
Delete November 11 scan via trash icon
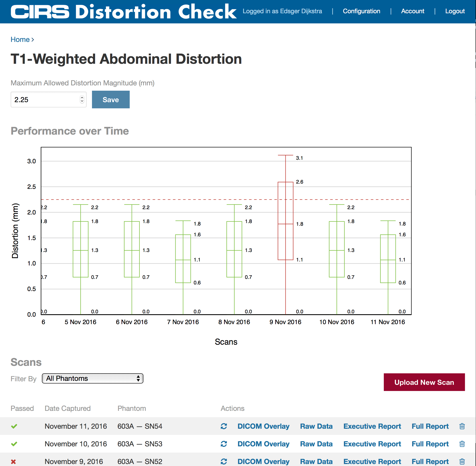pos(462,426)
